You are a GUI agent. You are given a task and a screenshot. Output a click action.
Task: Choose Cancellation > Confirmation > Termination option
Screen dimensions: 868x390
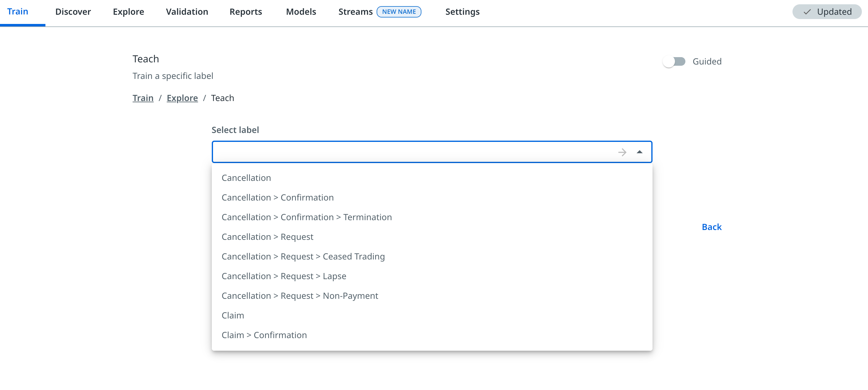coord(306,217)
